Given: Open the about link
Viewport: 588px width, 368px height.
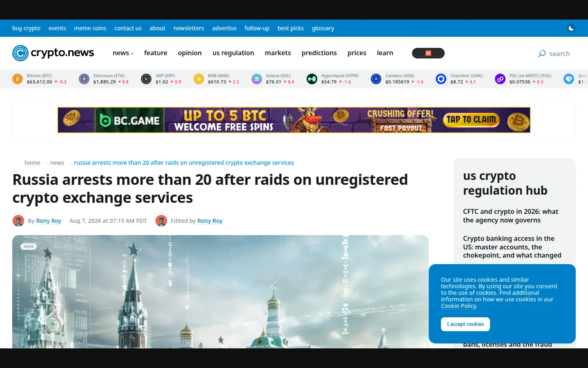Looking at the screenshot, I should pyautogui.click(x=158, y=28).
